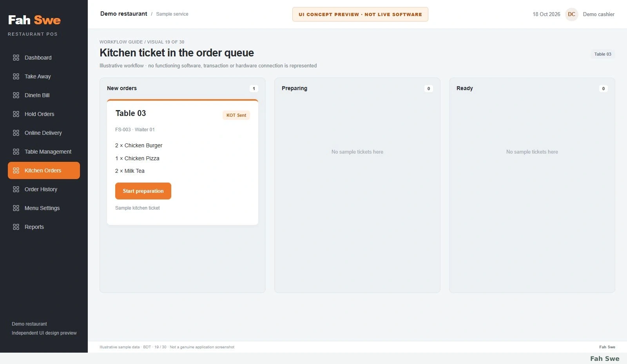Click the New orders count badge
The width and height of the screenshot is (627, 364).
[x=254, y=89]
